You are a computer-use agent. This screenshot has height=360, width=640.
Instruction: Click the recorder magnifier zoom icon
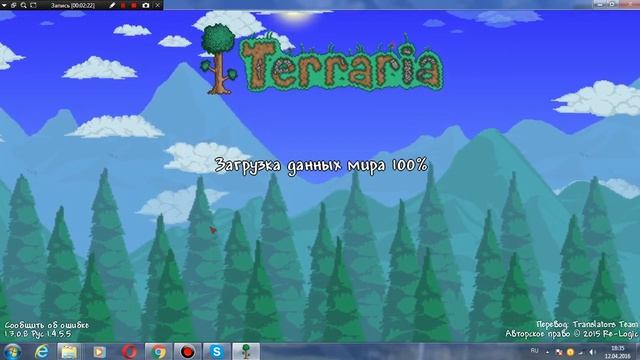(23, 5)
